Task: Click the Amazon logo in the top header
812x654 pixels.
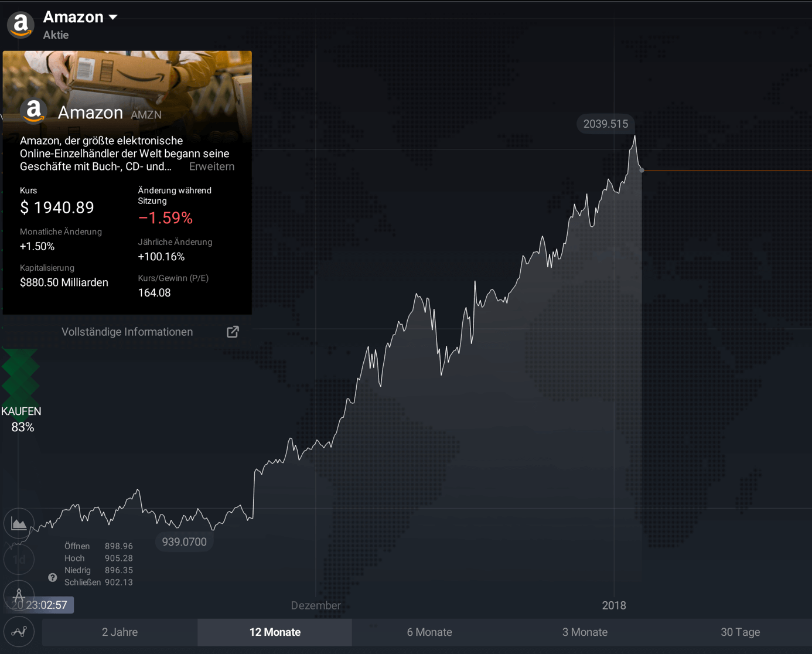Action: (21, 25)
